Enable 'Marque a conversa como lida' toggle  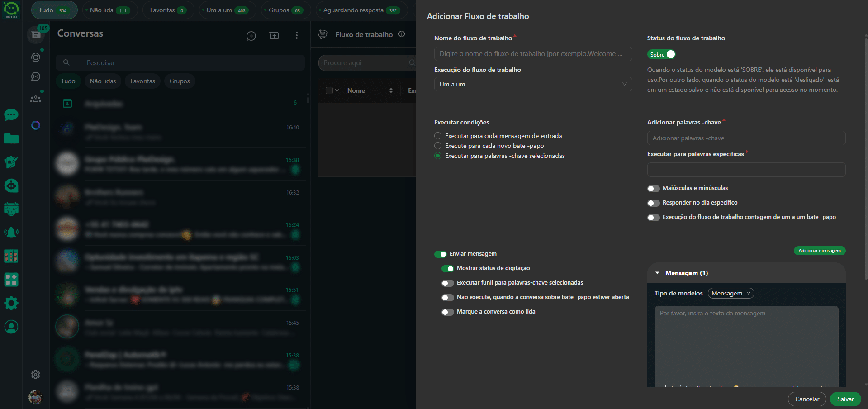tap(447, 312)
